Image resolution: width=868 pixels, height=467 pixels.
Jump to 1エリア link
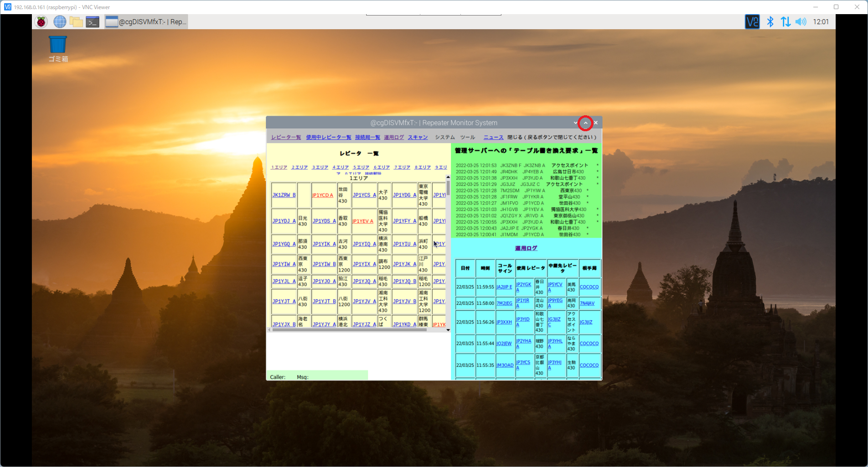click(x=279, y=167)
